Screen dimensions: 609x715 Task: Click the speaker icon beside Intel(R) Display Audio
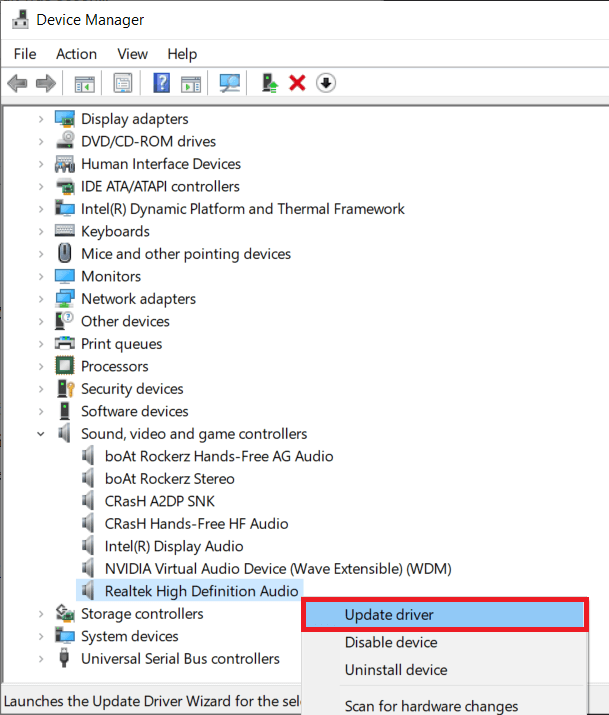tap(88, 546)
